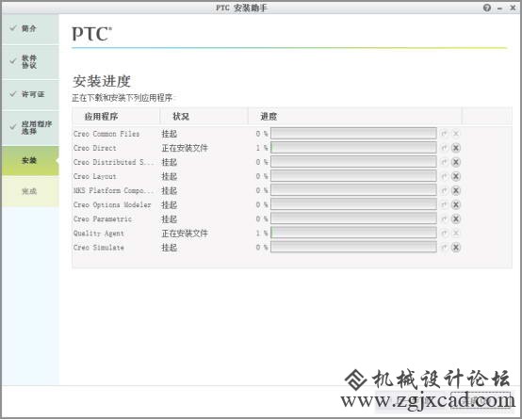The image size is (522, 420).
Task: Cancel the Creo Distributed Services installation
Action: click(x=456, y=162)
